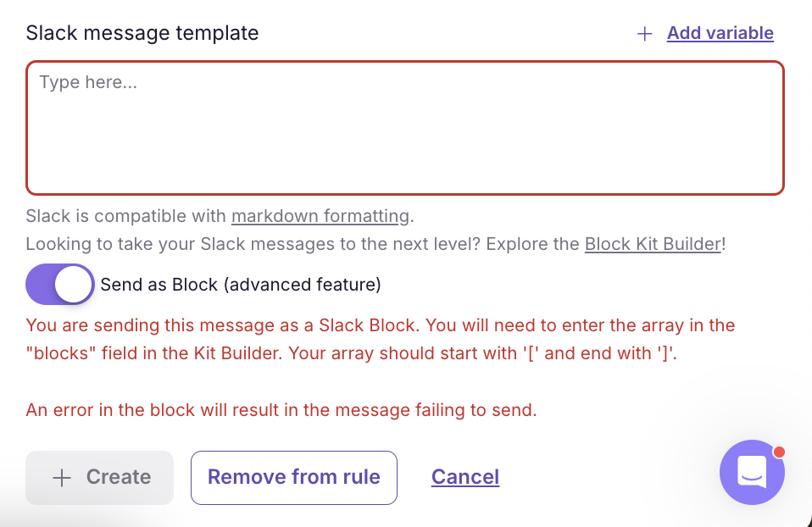Click the red notification dot on the chat bubble
Viewport: 812px width, 527px height.
coord(777,452)
